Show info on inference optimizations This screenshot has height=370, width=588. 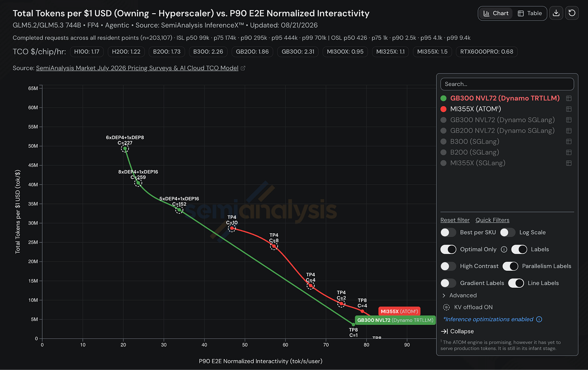click(539, 319)
